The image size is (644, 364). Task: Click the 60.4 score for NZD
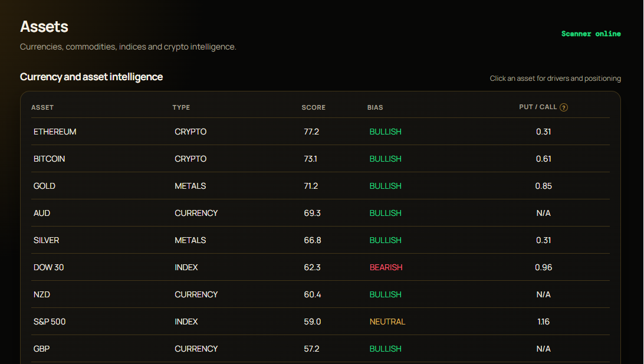pos(313,294)
